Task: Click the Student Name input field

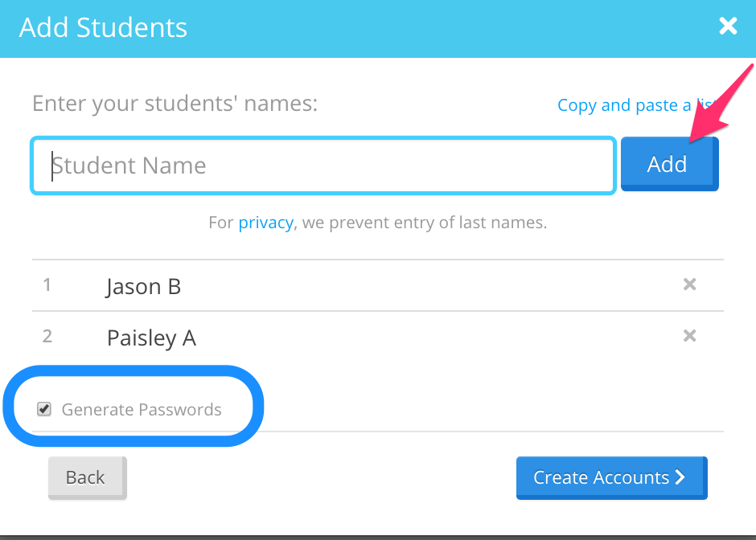Action: point(322,165)
